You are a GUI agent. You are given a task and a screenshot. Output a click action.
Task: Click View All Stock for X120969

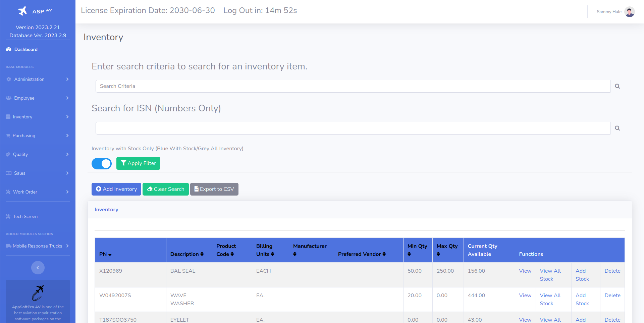coord(550,275)
